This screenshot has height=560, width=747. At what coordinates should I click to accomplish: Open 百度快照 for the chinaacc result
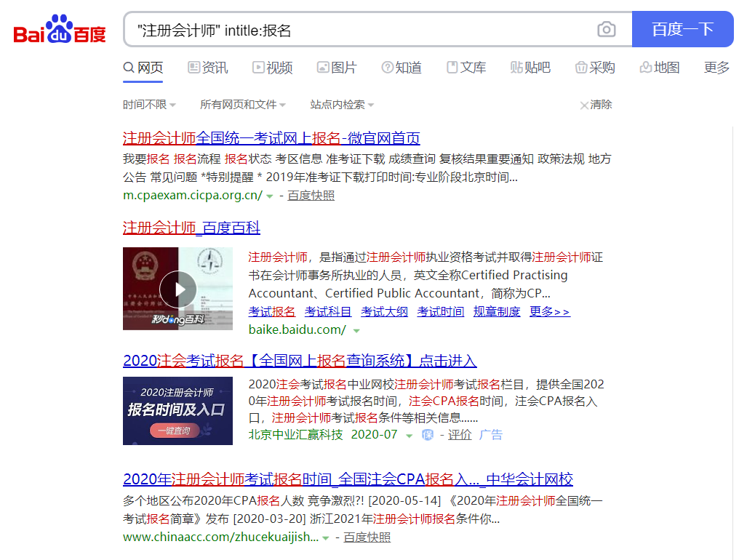(x=367, y=537)
